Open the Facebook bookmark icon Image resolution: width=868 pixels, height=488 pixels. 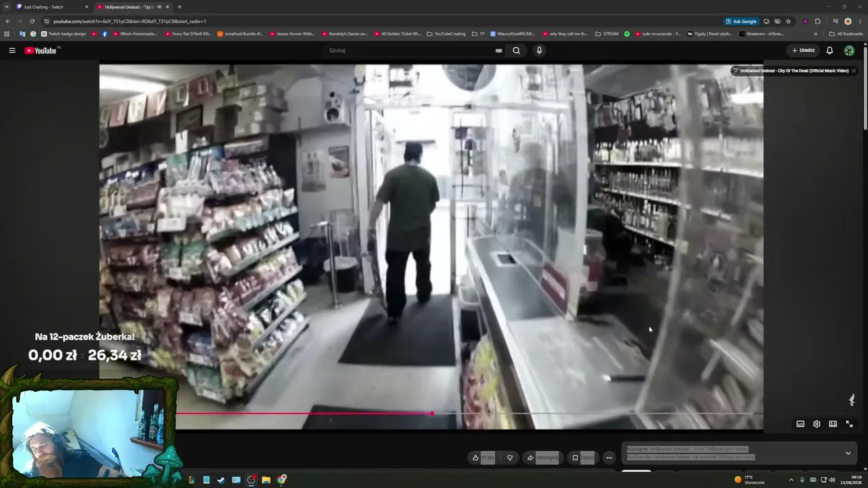coord(104,34)
